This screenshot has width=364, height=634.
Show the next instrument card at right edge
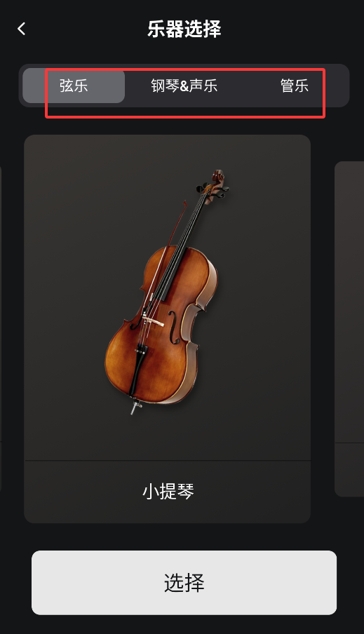click(x=349, y=328)
